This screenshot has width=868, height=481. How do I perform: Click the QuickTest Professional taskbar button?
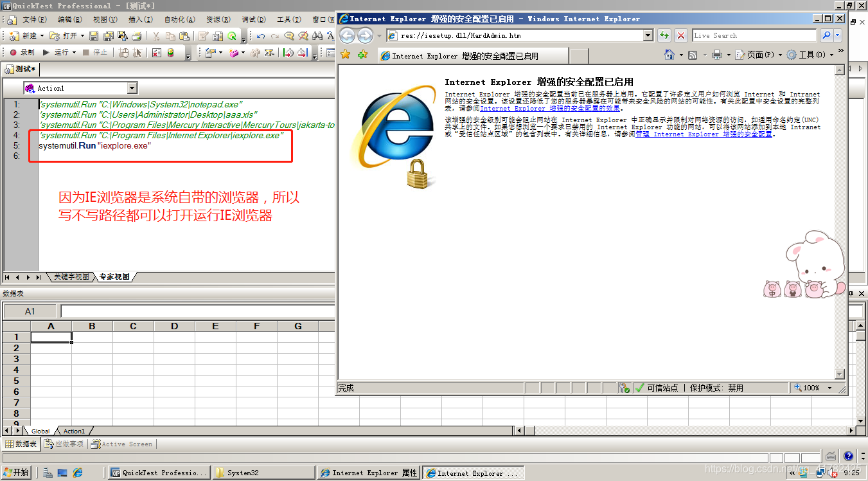159,473
